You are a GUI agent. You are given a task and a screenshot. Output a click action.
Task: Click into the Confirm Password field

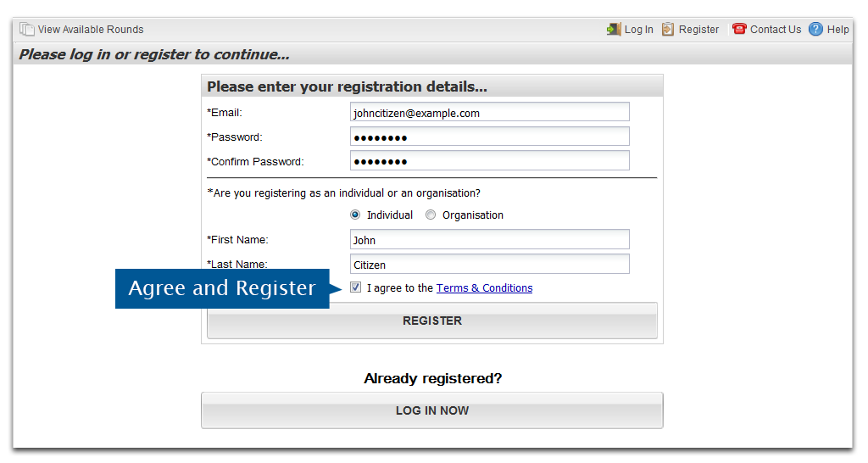tap(489, 160)
